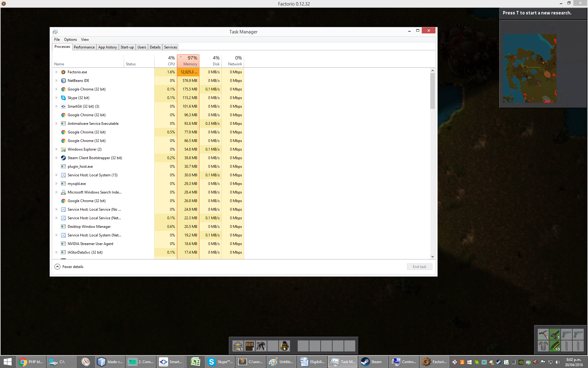Open the Options menu in Task Manager
The width and height of the screenshot is (588, 368).
(70, 40)
